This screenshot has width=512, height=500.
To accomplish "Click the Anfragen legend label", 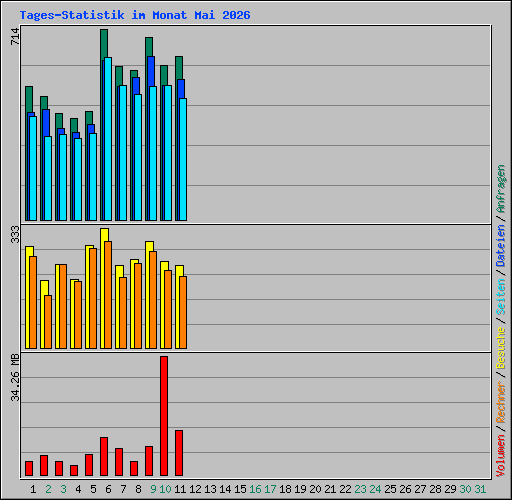I will click(x=501, y=189).
